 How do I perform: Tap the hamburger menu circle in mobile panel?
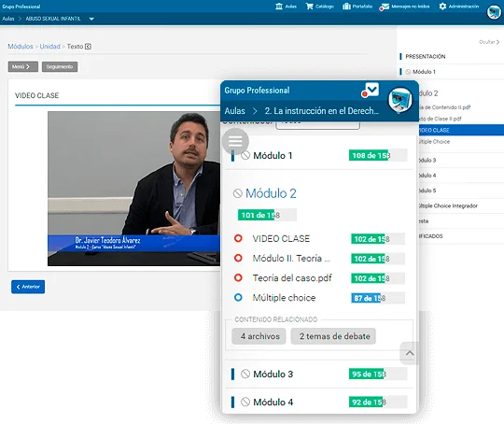point(235,141)
